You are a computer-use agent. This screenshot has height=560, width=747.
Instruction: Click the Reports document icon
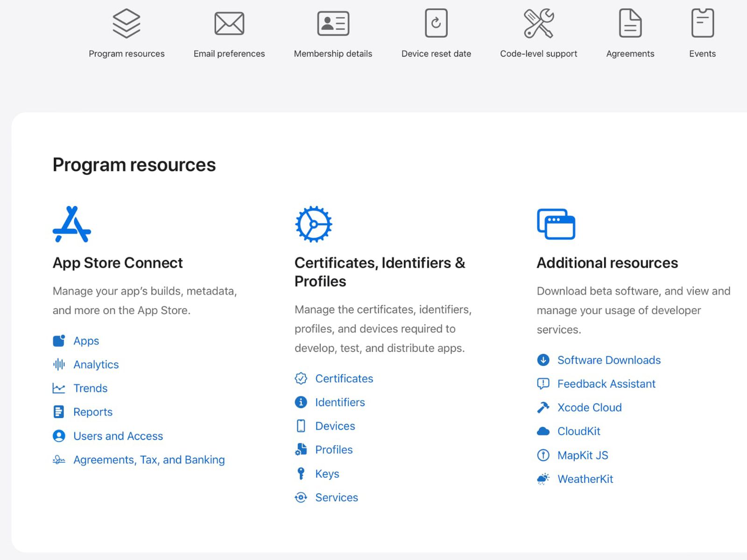pyautogui.click(x=59, y=412)
